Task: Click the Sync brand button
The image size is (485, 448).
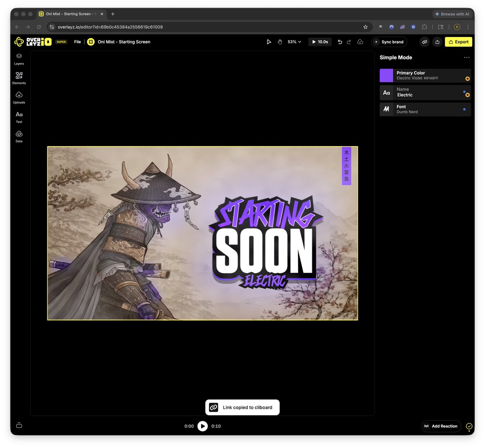Action: (x=389, y=42)
